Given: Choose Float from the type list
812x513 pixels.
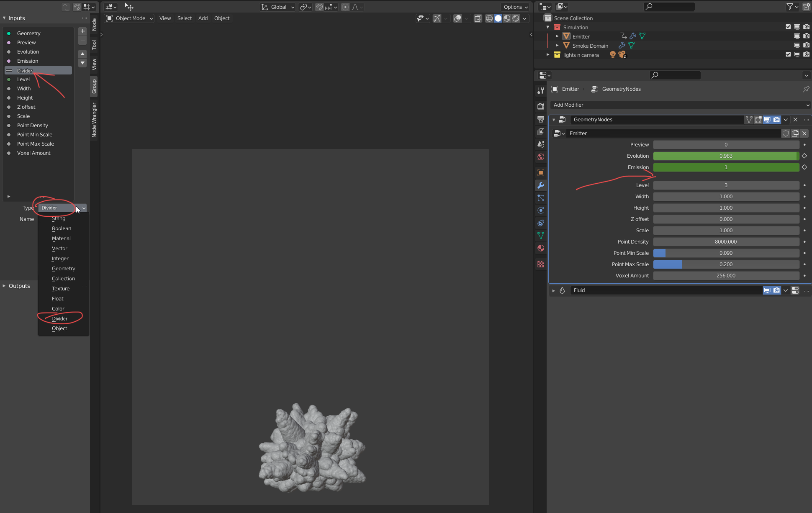Looking at the screenshot, I should coord(58,299).
